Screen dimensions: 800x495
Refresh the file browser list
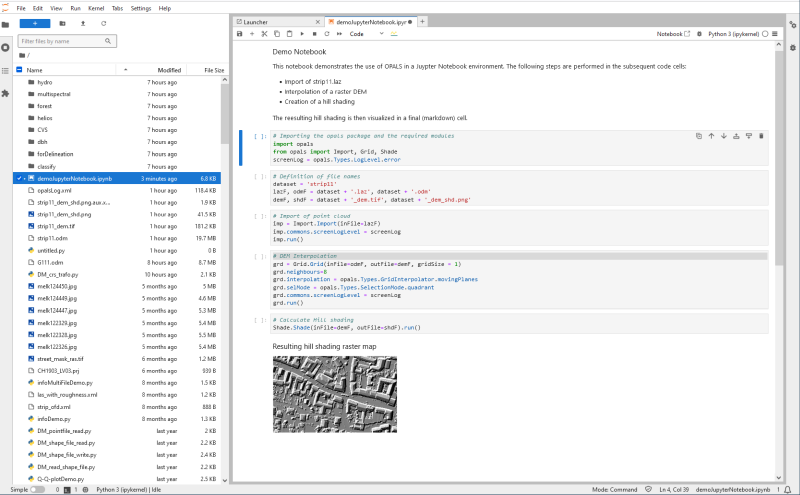(103, 22)
